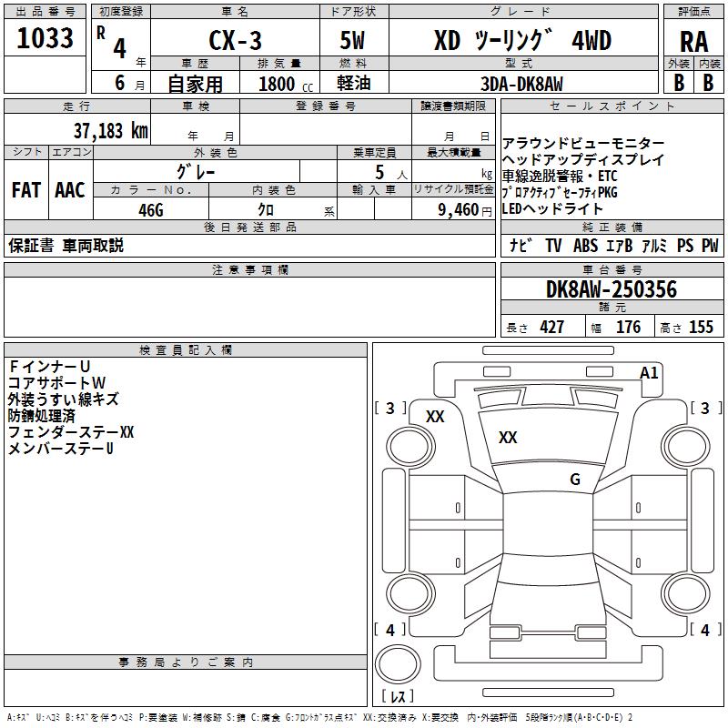Click equipment ナビ in 純正装備
Image resolution: width=728 pixels, height=728 pixels.
(x=521, y=245)
